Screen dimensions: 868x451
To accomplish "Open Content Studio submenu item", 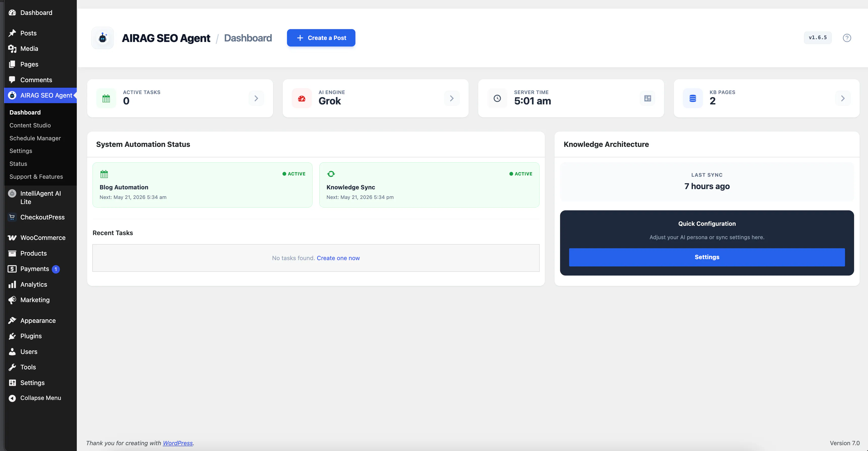I will 30,125.
